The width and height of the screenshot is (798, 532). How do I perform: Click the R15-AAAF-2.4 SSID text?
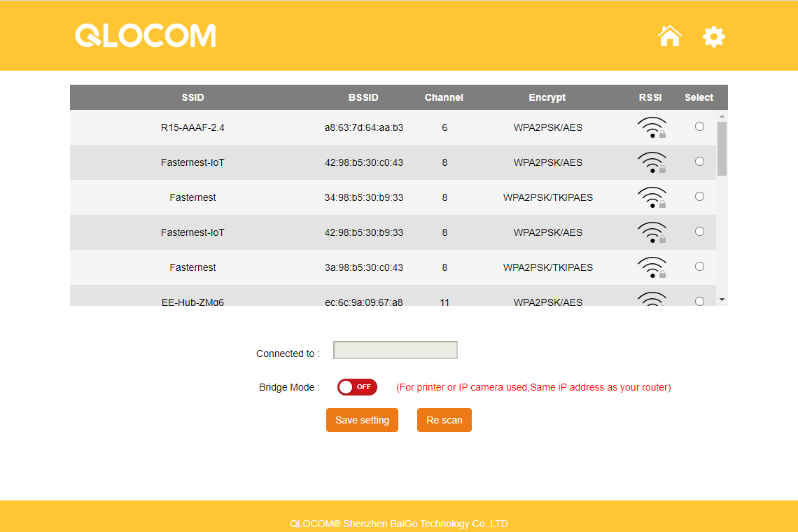[x=192, y=127]
